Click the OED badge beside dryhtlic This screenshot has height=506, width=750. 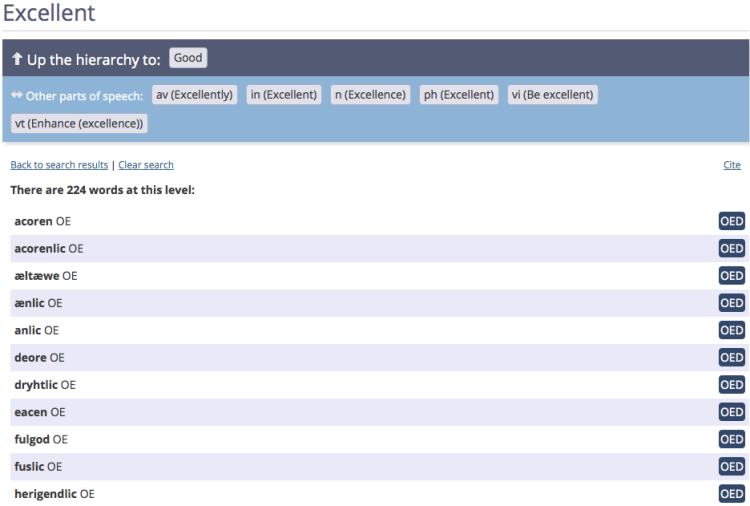(732, 385)
